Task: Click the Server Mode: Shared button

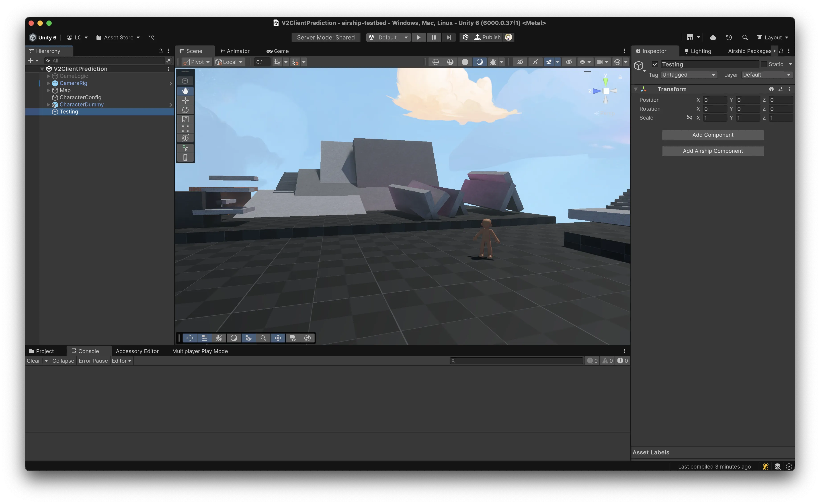Action: coord(326,37)
